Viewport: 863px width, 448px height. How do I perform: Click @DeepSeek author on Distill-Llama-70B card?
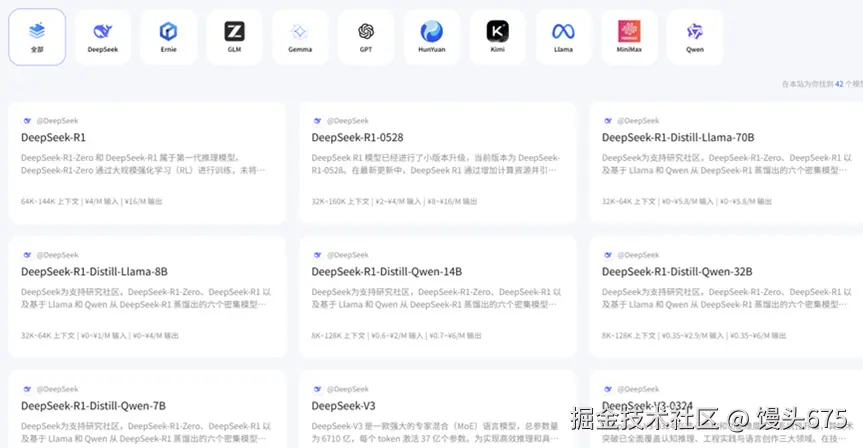pyautogui.click(x=638, y=121)
